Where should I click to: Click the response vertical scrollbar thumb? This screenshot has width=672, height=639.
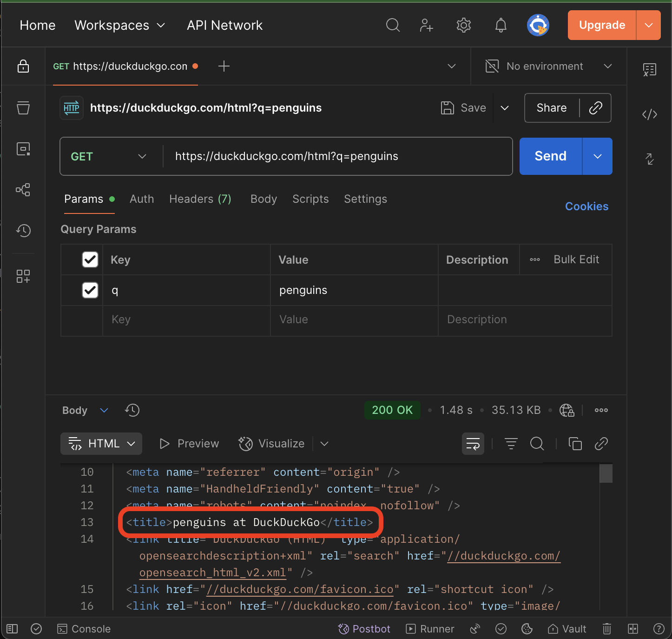606,473
